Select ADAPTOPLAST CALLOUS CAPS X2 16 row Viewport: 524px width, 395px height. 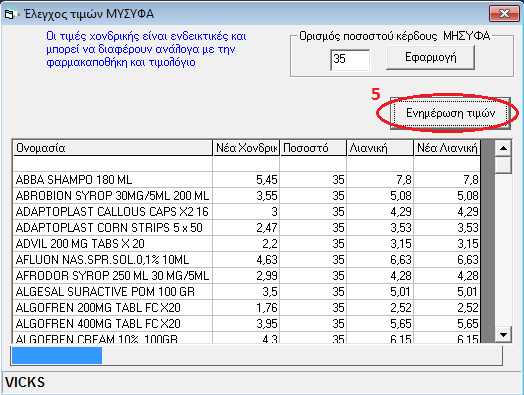(247, 212)
